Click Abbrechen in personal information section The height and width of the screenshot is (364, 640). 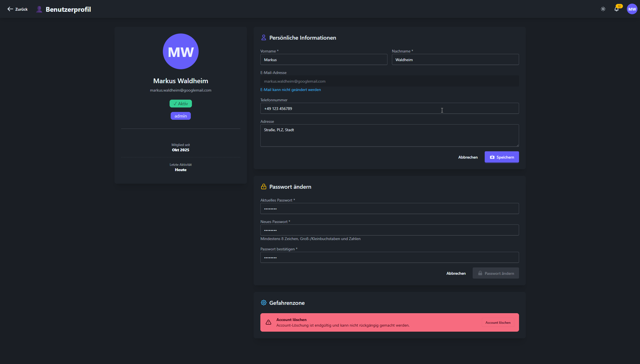[468, 157]
